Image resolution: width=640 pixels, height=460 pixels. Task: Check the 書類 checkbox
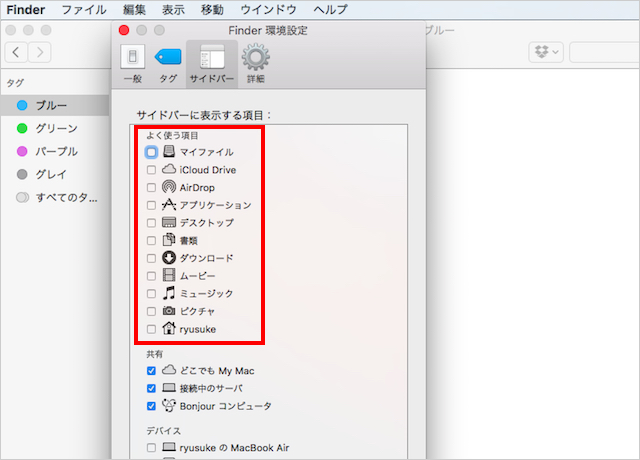[151, 240]
